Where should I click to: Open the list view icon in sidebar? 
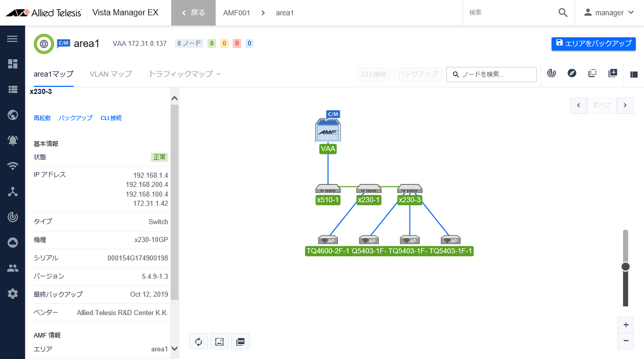12,89
